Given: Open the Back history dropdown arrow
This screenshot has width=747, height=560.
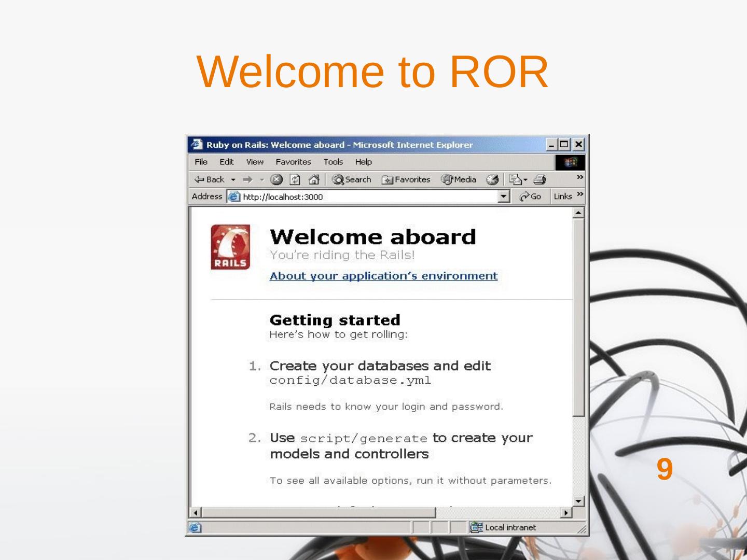Looking at the screenshot, I should pos(233,180).
